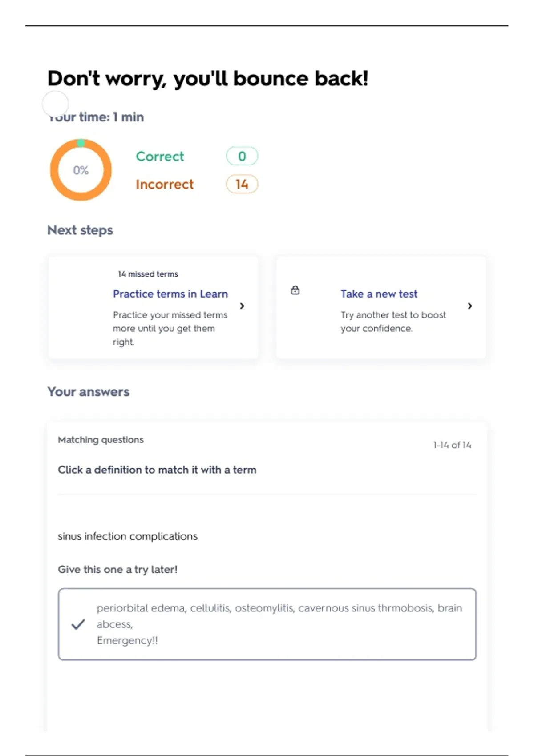The width and height of the screenshot is (534, 756).
Task: Click the Your answers heading
Action: [89, 392]
